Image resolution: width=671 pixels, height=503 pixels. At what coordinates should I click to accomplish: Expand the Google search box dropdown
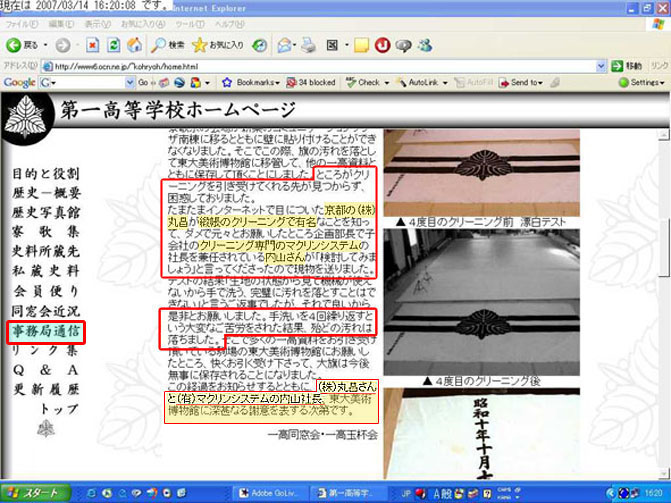click(130, 83)
